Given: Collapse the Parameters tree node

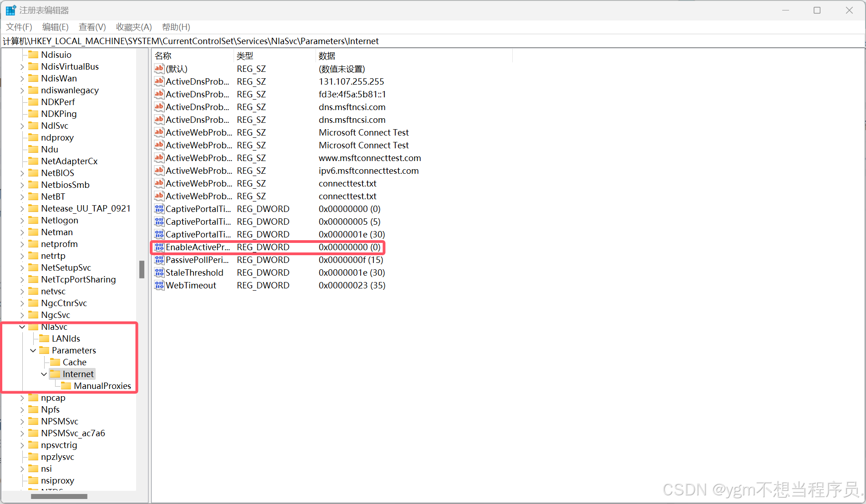Looking at the screenshot, I should click(x=33, y=350).
